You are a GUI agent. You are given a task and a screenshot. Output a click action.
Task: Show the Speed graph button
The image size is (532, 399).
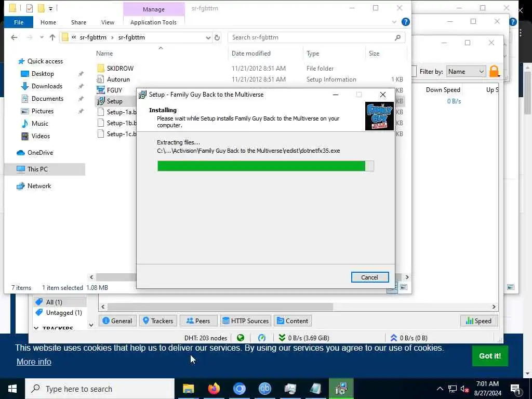click(x=479, y=321)
